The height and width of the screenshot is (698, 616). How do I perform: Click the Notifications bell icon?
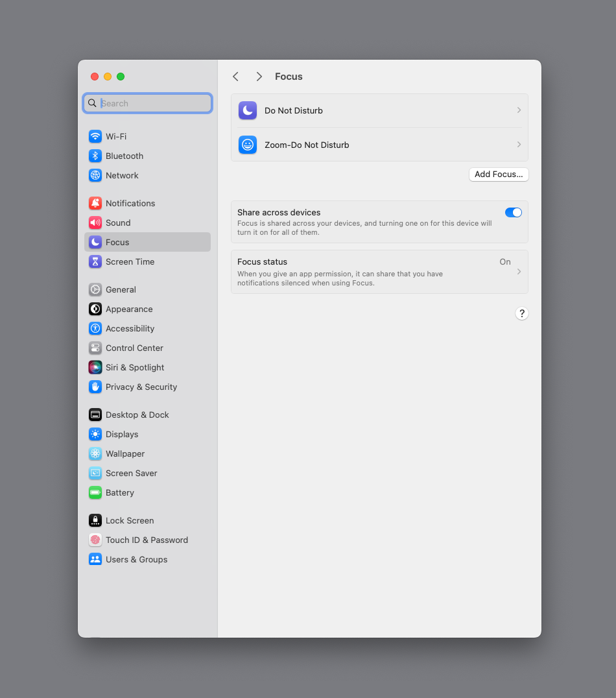coord(95,203)
